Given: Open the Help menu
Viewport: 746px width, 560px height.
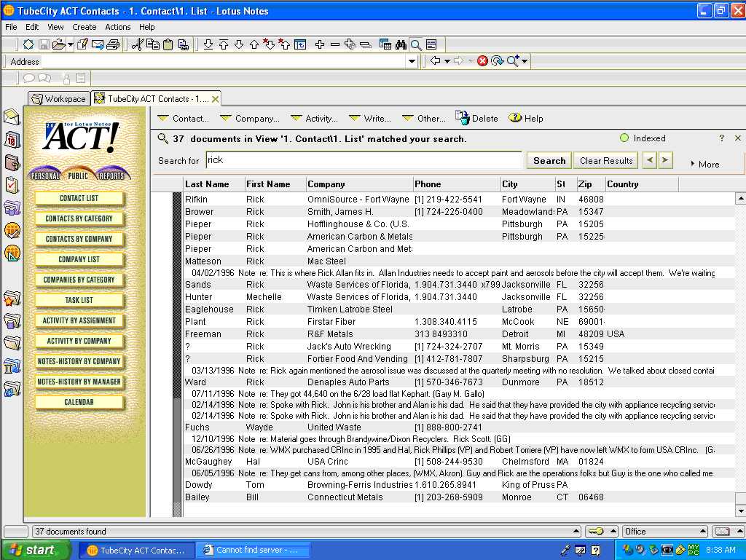Looking at the screenshot, I should tap(146, 27).
